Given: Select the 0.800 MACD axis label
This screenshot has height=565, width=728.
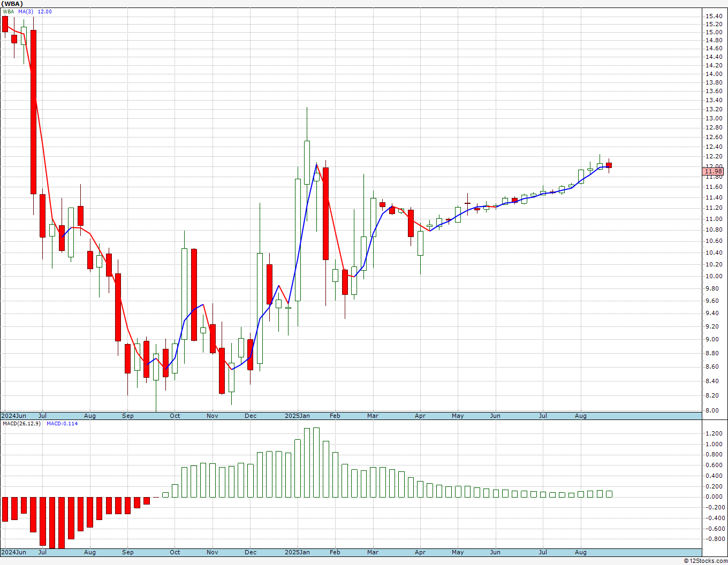Looking at the screenshot, I should [714, 454].
